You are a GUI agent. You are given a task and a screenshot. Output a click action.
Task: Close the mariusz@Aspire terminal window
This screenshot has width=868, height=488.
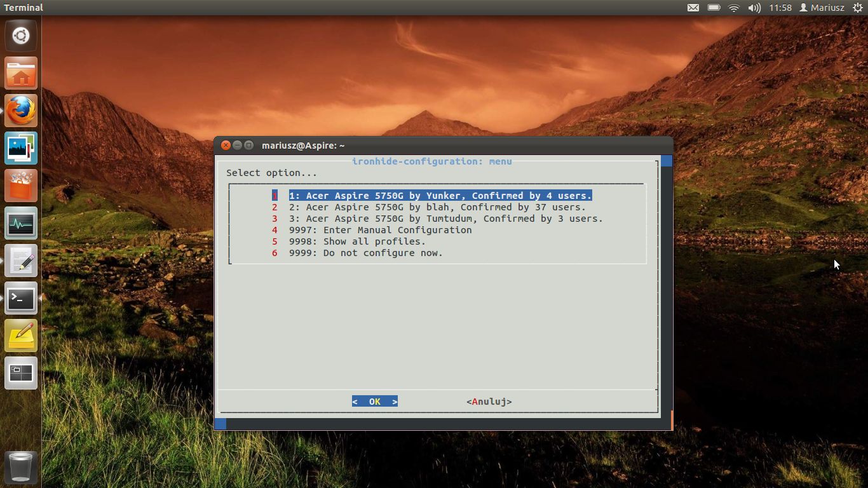point(226,146)
